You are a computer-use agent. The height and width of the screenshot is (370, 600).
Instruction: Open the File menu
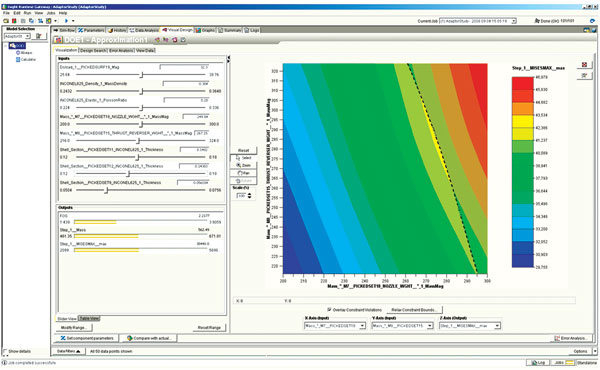point(6,13)
